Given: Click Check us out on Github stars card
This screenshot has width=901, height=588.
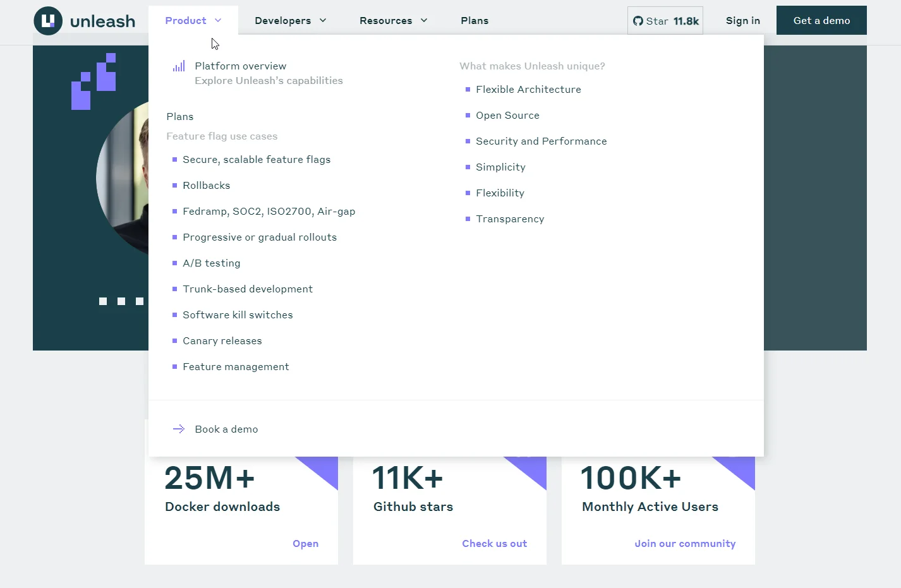Looking at the screenshot, I should pyautogui.click(x=494, y=543).
